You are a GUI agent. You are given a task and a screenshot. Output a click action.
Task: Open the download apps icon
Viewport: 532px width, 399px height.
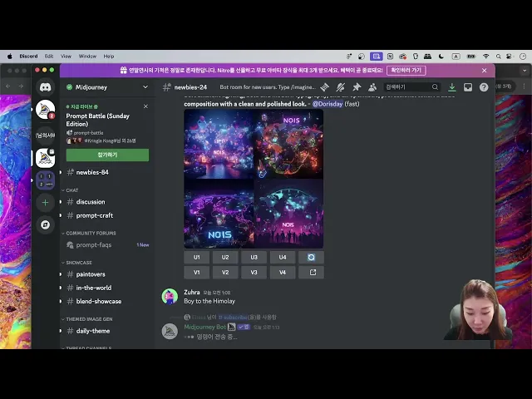(452, 87)
